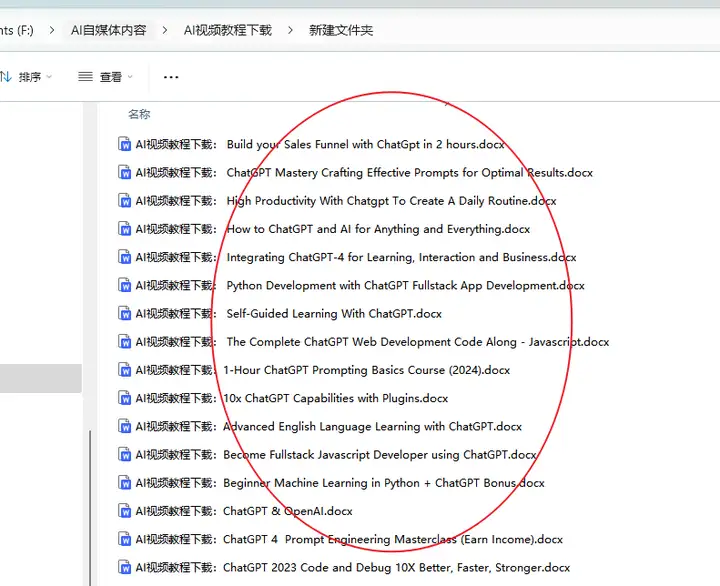The image size is (720, 586).
Task: Expand the chevron after AI视频教程下载
Action: (x=290, y=30)
